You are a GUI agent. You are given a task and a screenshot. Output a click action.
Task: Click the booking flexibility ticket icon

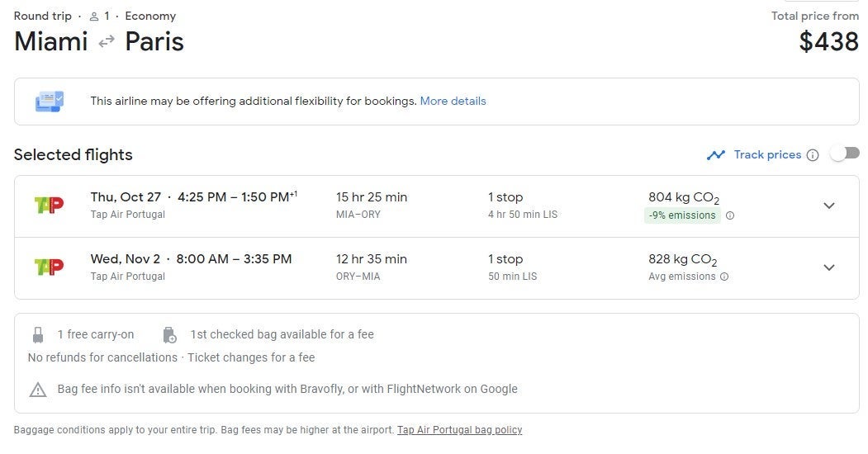tap(49, 102)
